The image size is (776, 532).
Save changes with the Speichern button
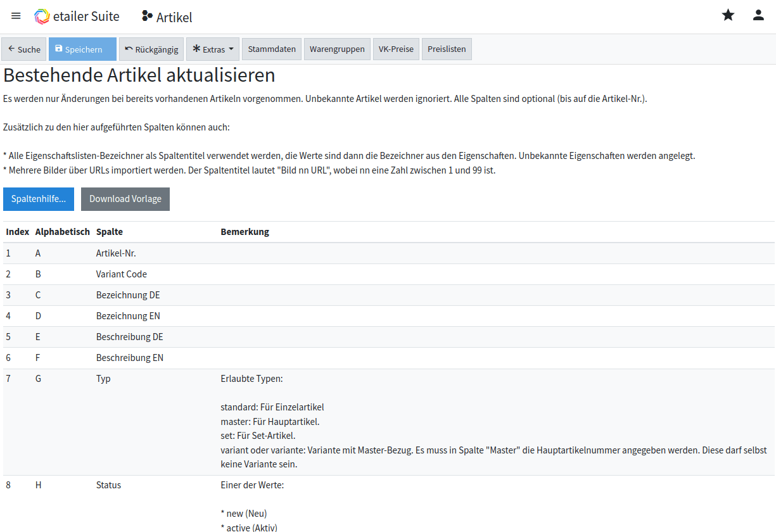point(82,49)
